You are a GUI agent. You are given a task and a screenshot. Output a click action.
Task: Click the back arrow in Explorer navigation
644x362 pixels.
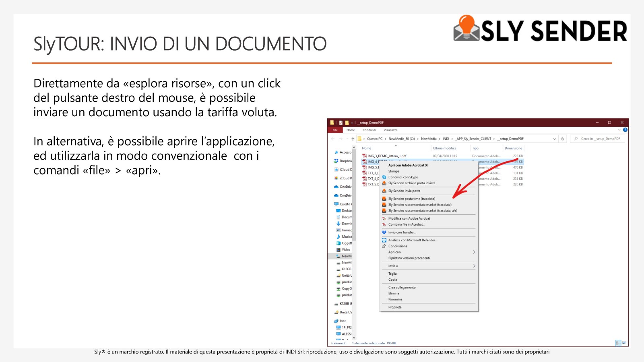(333, 139)
